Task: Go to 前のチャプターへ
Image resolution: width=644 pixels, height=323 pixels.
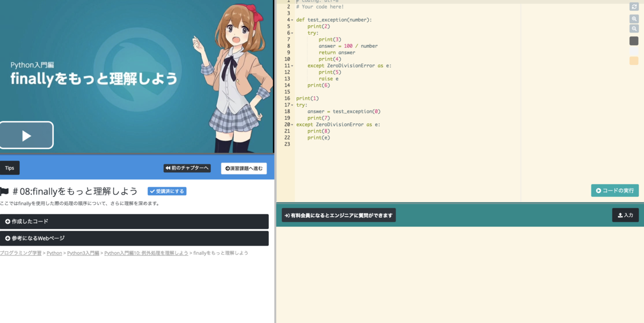Action: coord(187,168)
